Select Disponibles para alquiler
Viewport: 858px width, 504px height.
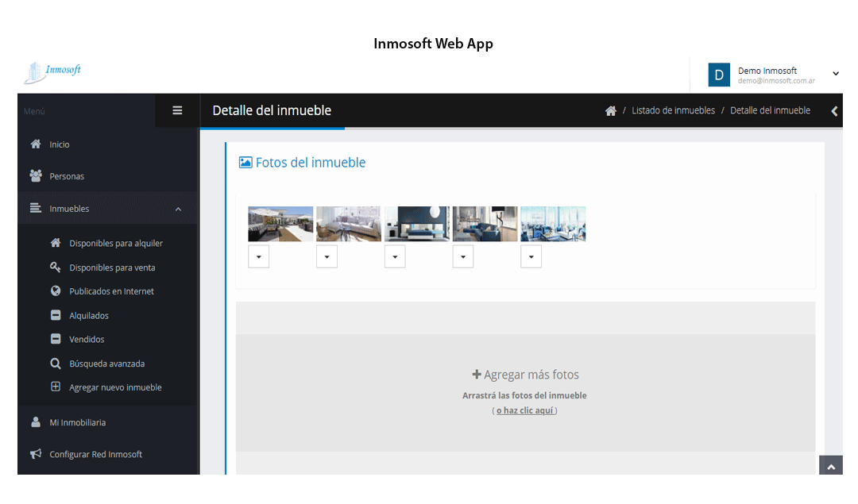coord(115,243)
